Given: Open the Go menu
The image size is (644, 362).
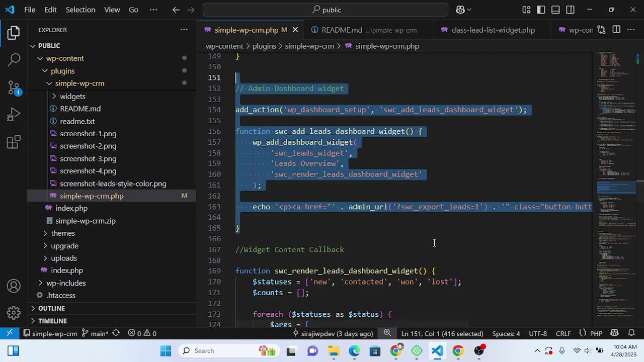Looking at the screenshot, I should (x=133, y=10).
